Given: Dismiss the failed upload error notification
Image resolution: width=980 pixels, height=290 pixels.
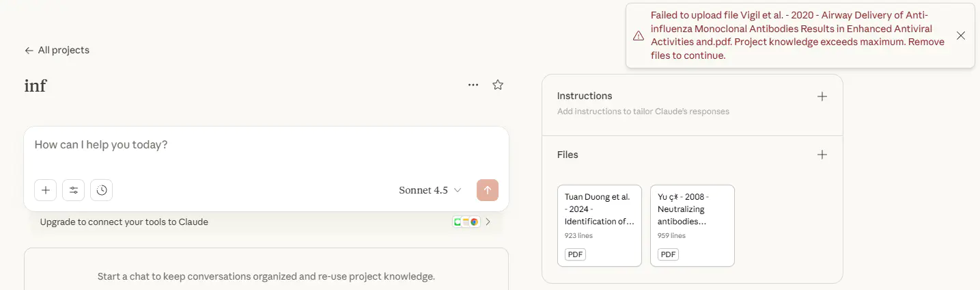Looking at the screenshot, I should (961, 36).
